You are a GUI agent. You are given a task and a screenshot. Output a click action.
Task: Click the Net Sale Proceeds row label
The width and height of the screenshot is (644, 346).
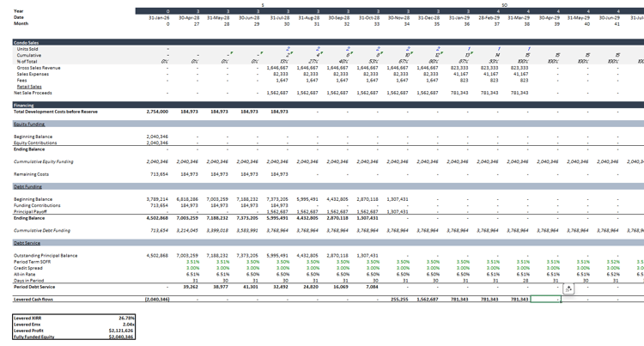coord(33,93)
